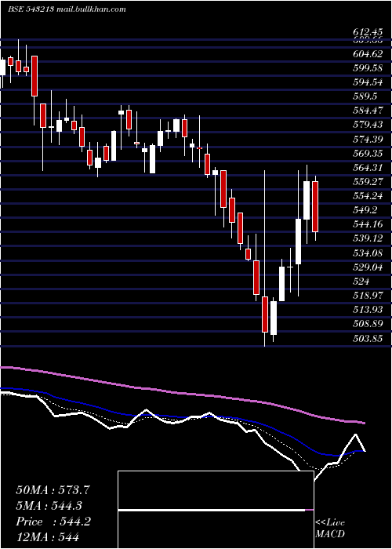Image resolution: width=392 pixels, height=549 pixels.
Task: Click the 569.35 price label
Action: pyautogui.click(x=368, y=154)
